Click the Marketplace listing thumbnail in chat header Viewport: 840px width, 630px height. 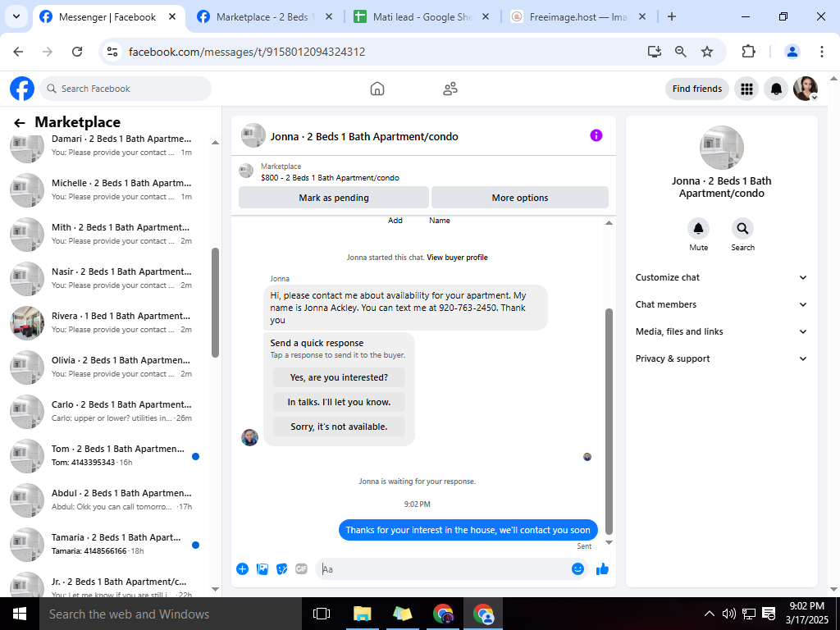click(x=246, y=171)
